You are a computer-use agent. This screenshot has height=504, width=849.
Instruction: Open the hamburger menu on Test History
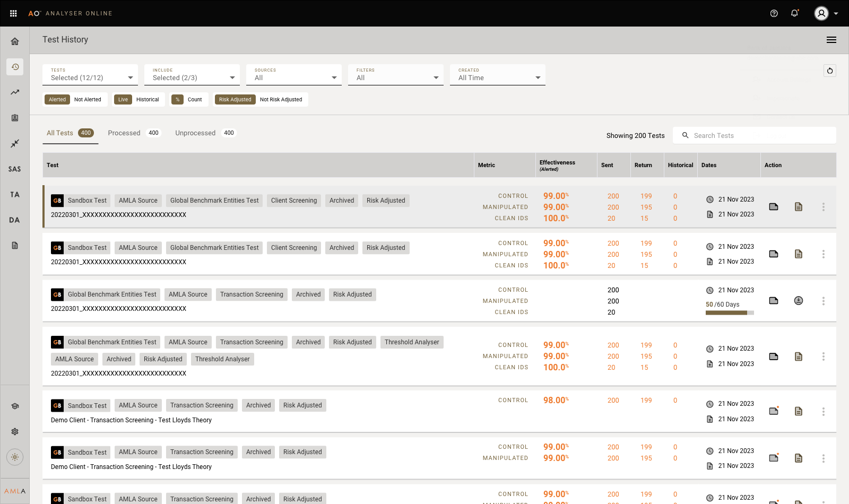pyautogui.click(x=831, y=40)
